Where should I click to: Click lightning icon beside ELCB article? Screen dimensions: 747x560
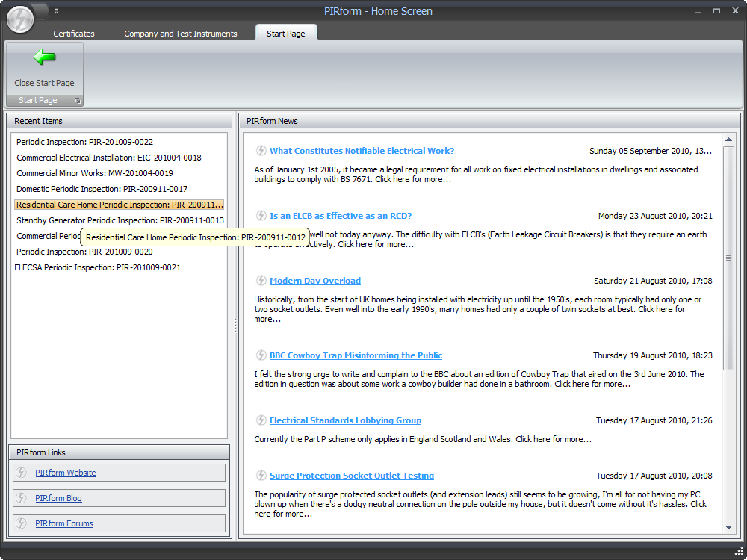(x=261, y=216)
